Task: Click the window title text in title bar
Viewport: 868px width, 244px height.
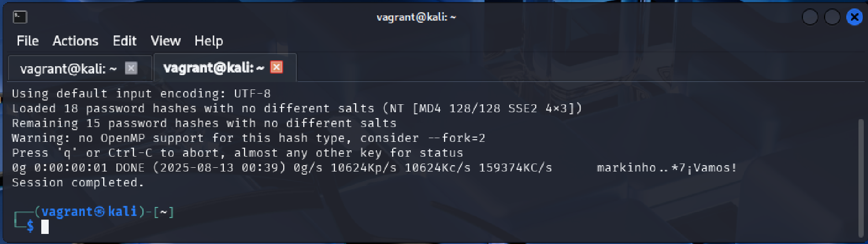Action: click(x=416, y=17)
